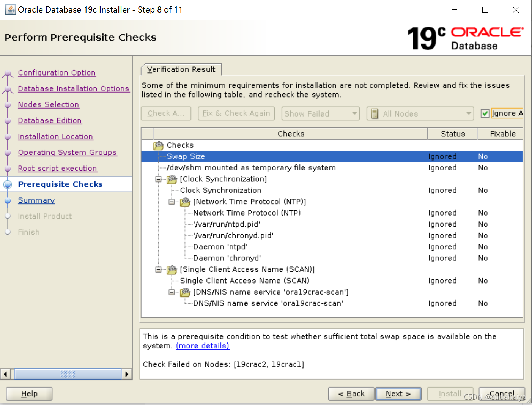Click the Summary step bullet icon
Image resolution: width=532 pixels, height=405 pixels.
[x=8, y=200]
